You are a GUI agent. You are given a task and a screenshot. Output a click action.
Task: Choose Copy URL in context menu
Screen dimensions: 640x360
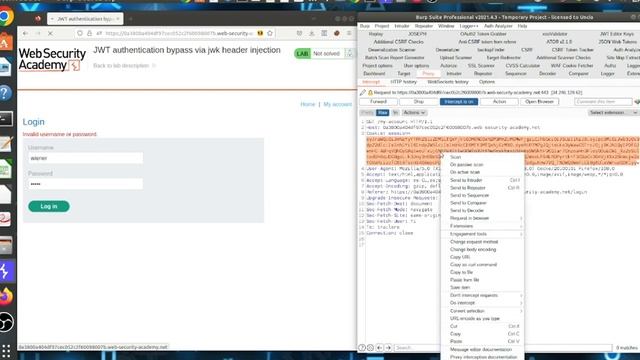pos(482,257)
